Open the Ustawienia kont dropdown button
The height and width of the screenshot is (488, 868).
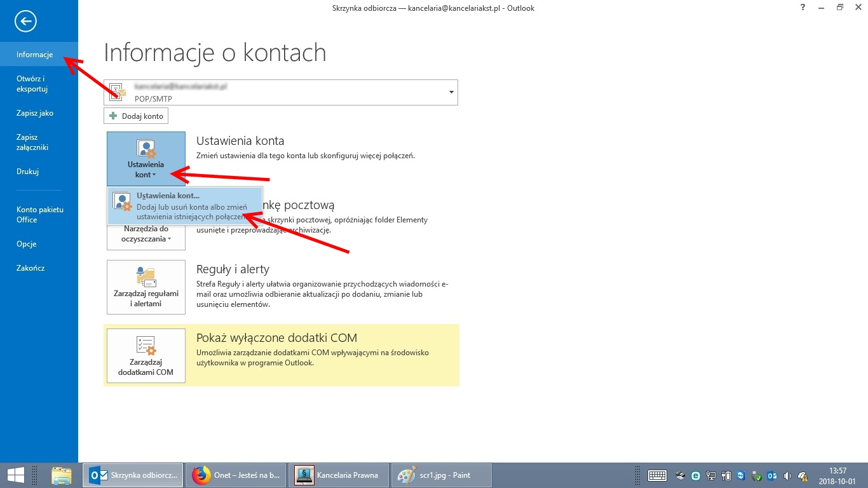(x=146, y=158)
